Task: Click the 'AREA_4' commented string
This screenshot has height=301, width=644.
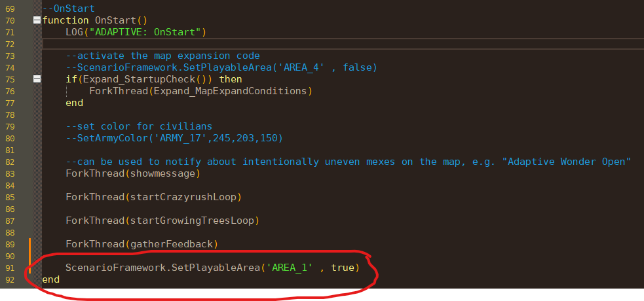Action: tap(301, 67)
